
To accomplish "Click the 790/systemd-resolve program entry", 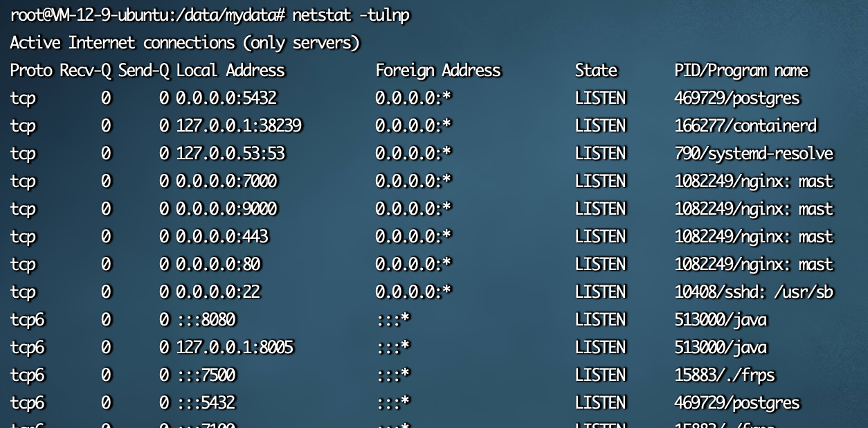I will (754, 153).
